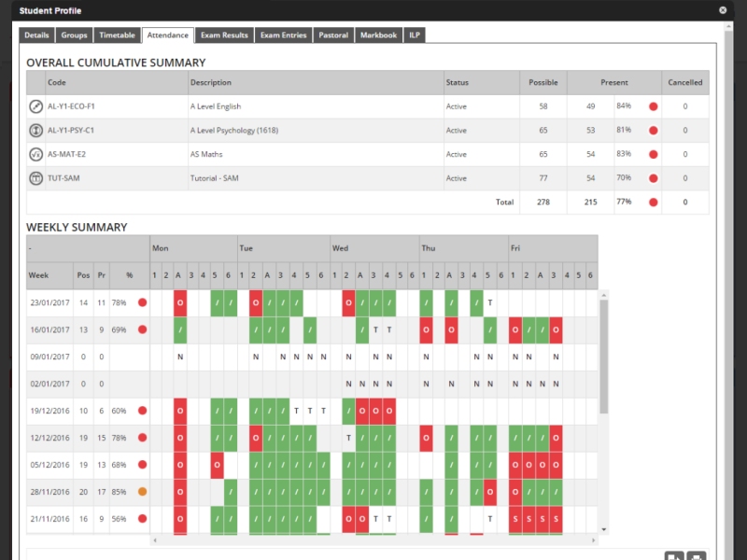
Task: Click the weekly summary scroll down arrow
Action: [x=603, y=529]
